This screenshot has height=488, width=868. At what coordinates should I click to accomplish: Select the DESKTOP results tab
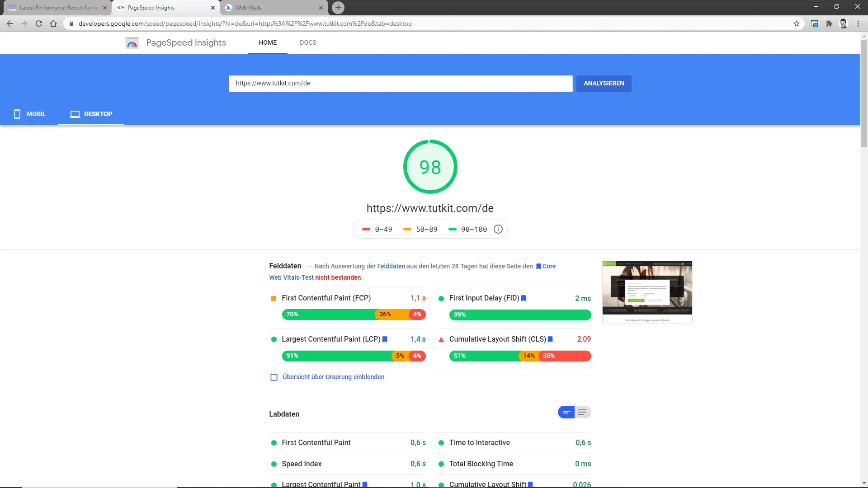91,114
